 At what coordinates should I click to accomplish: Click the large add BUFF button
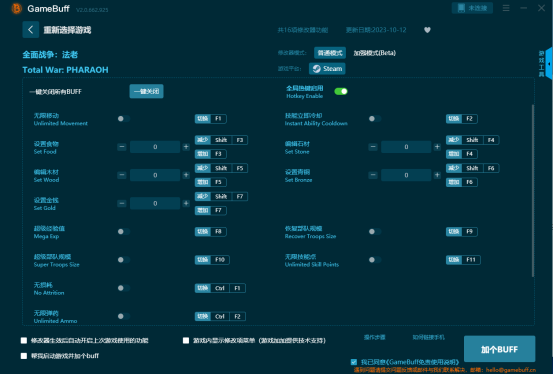pyautogui.click(x=499, y=349)
